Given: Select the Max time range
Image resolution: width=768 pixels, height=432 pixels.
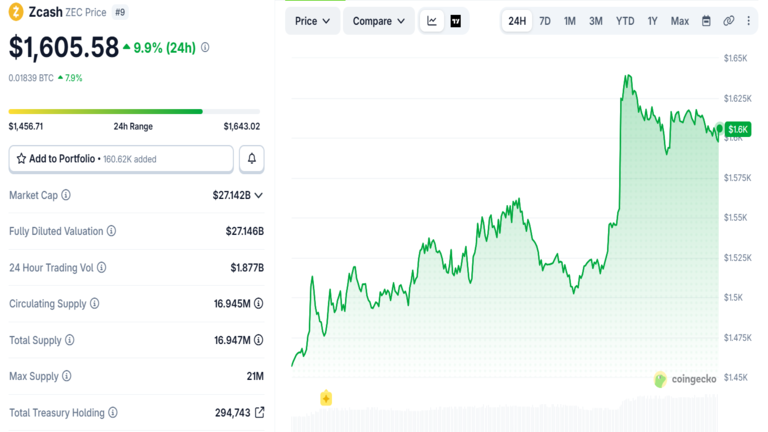Looking at the screenshot, I should tap(680, 21).
